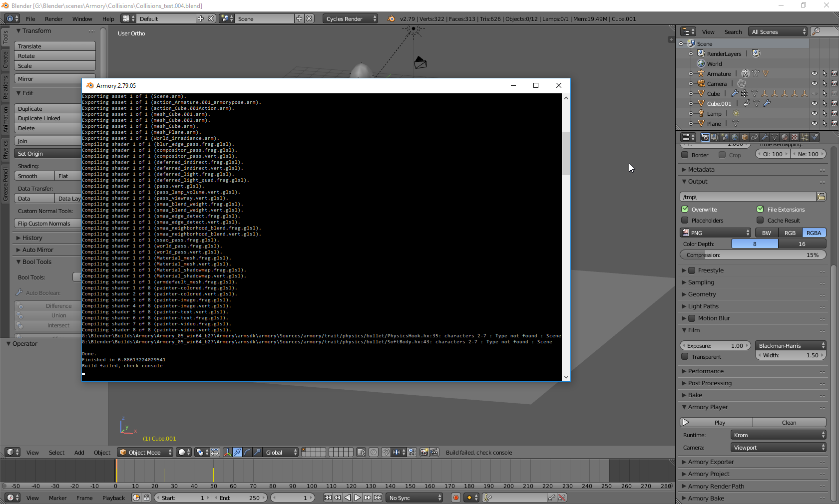This screenshot has width=839, height=504.
Task: Enable the Placeholders checkbox
Action: click(685, 220)
